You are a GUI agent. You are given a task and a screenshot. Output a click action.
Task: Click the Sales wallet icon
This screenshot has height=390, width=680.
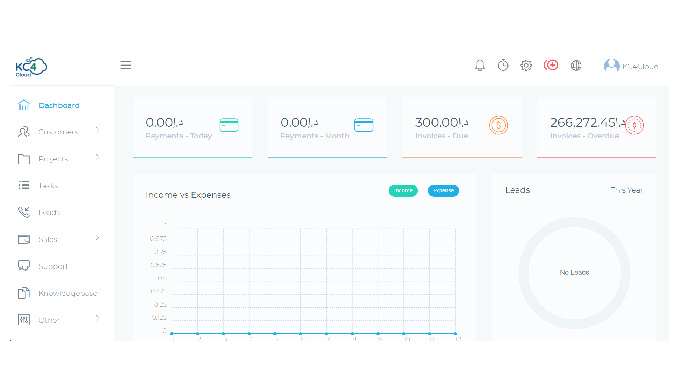click(x=24, y=239)
